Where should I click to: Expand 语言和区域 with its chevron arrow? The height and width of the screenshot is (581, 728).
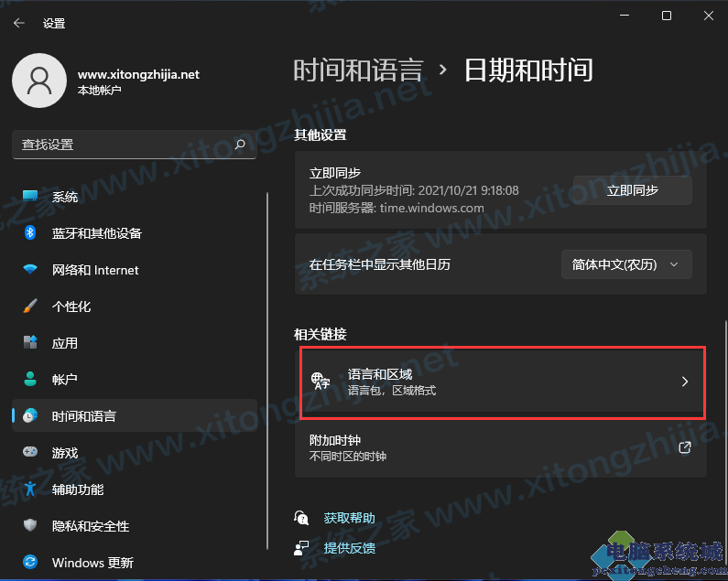pyautogui.click(x=685, y=382)
